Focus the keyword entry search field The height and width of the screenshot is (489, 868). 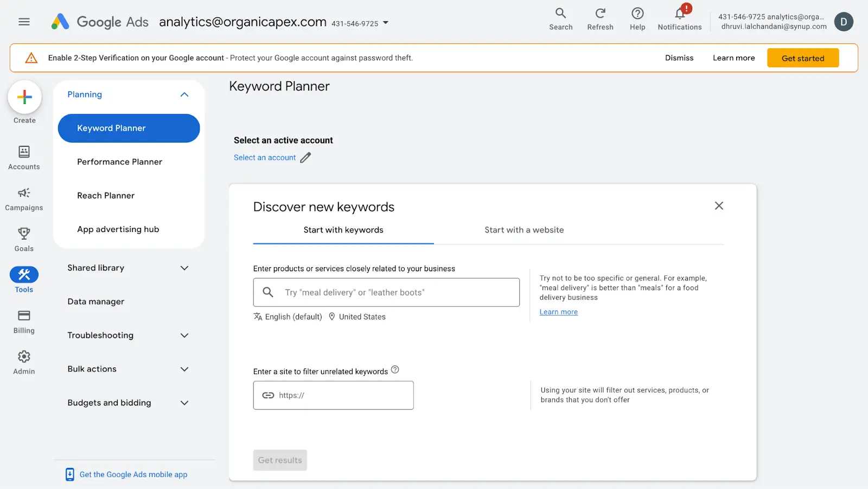point(386,292)
